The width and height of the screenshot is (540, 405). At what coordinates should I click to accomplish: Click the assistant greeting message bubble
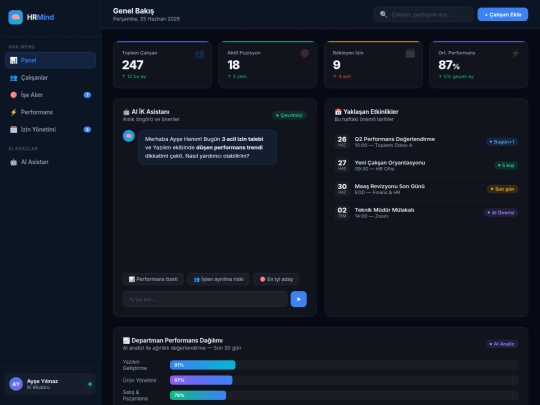pos(208,147)
